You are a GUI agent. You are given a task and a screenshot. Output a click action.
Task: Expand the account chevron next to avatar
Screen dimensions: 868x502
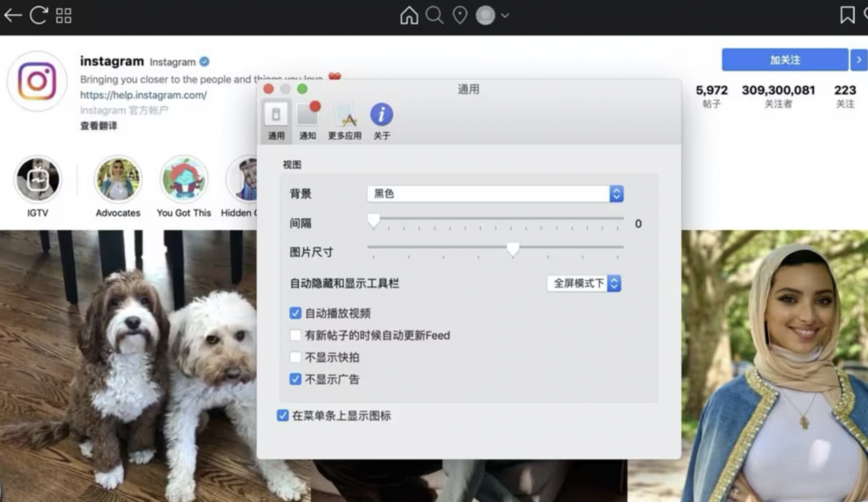pos(505,16)
